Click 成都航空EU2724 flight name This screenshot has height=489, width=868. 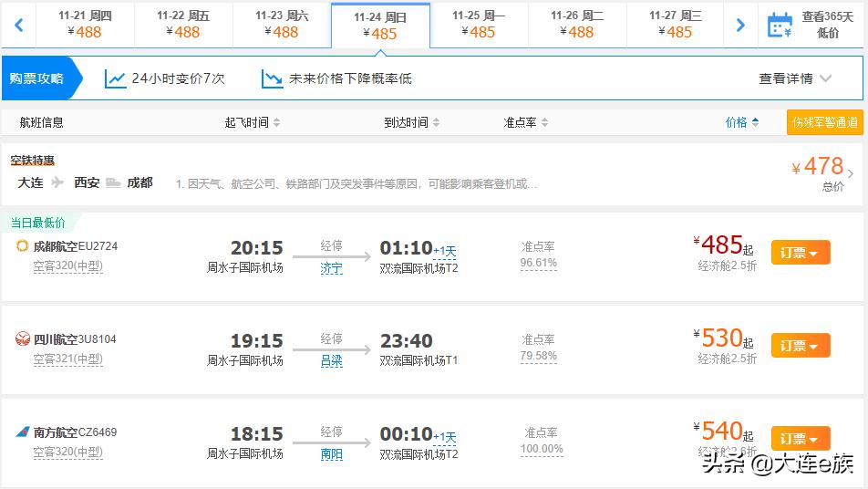pos(76,246)
